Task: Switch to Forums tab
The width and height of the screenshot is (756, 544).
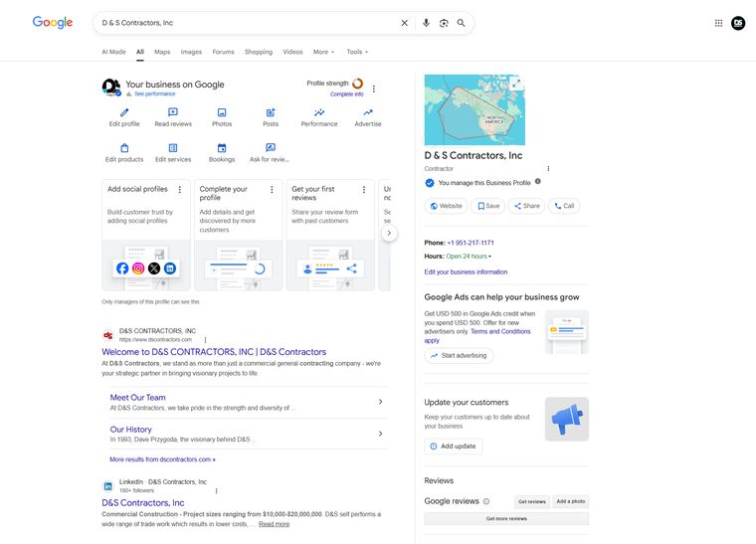Action: [223, 52]
